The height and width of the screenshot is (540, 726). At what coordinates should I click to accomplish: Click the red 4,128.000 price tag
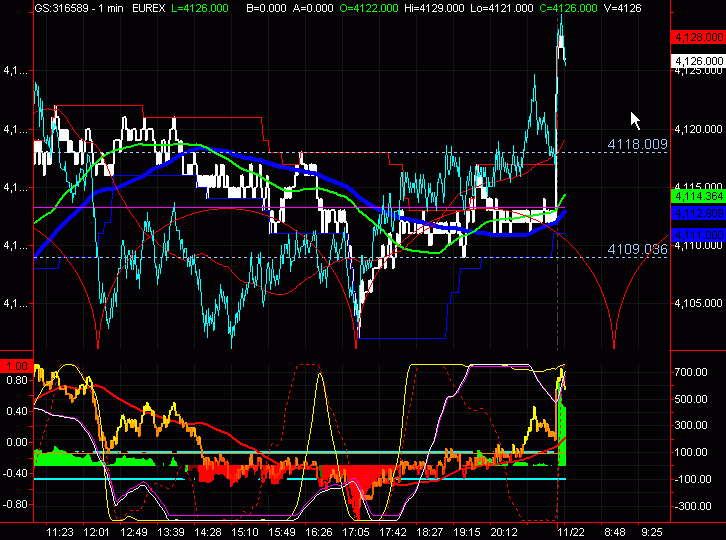click(697, 37)
